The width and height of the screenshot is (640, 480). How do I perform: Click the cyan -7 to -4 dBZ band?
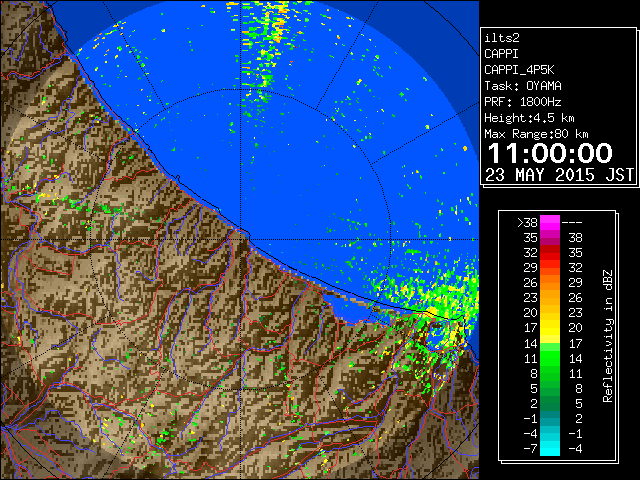[x=550, y=448]
